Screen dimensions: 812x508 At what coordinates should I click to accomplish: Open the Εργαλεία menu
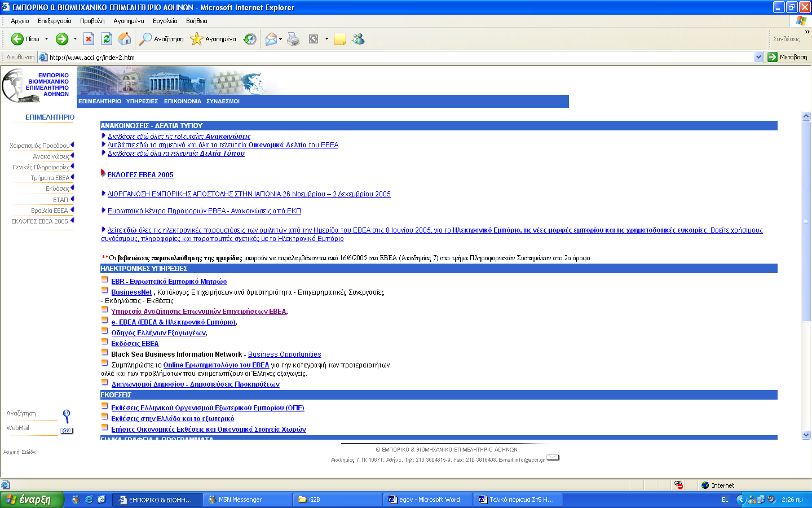pyautogui.click(x=165, y=21)
